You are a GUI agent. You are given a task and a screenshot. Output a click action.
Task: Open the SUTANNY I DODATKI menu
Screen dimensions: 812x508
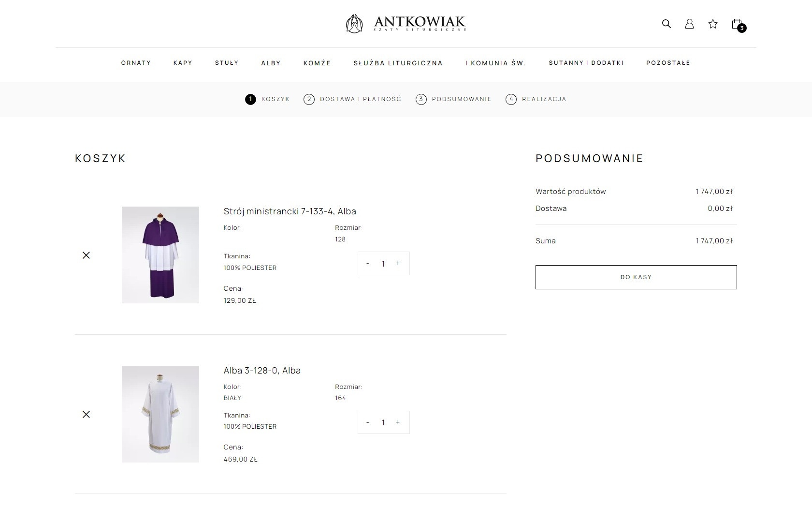(x=586, y=63)
